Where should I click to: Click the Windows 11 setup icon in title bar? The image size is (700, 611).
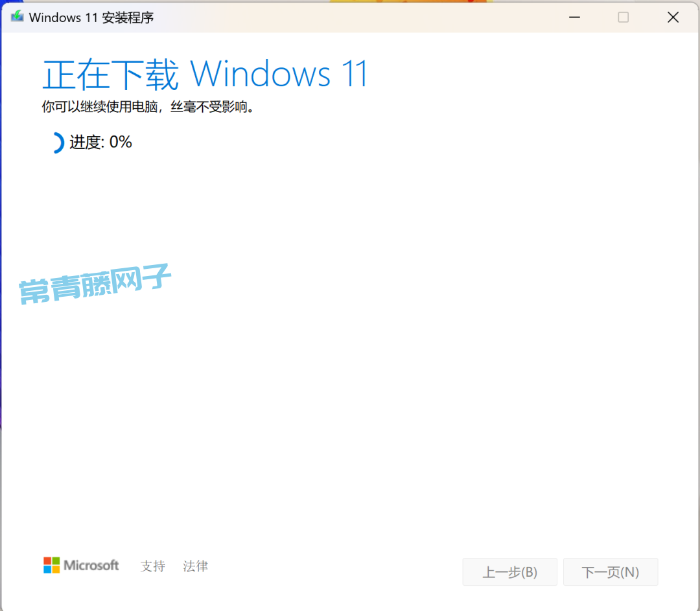pyautogui.click(x=17, y=17)
